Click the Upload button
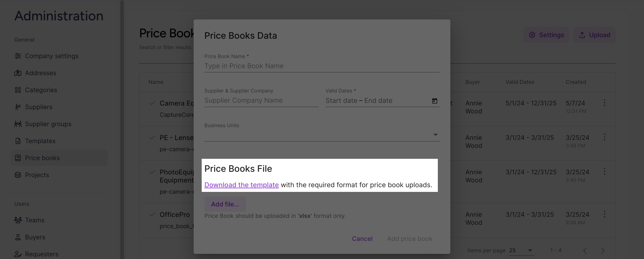This screenshot has width=644, height=259. coord(594,35)
